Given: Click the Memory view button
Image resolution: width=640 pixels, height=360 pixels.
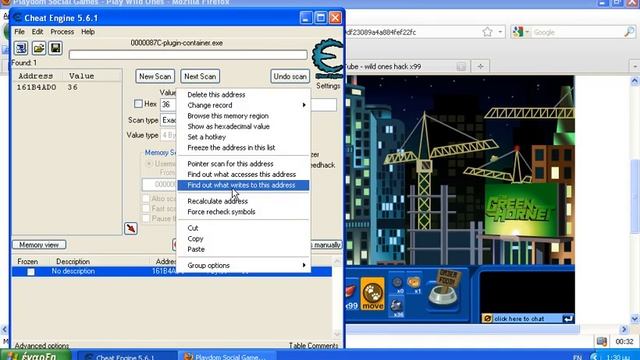Looking at the screenshot, I should click(x=39, y=245).
